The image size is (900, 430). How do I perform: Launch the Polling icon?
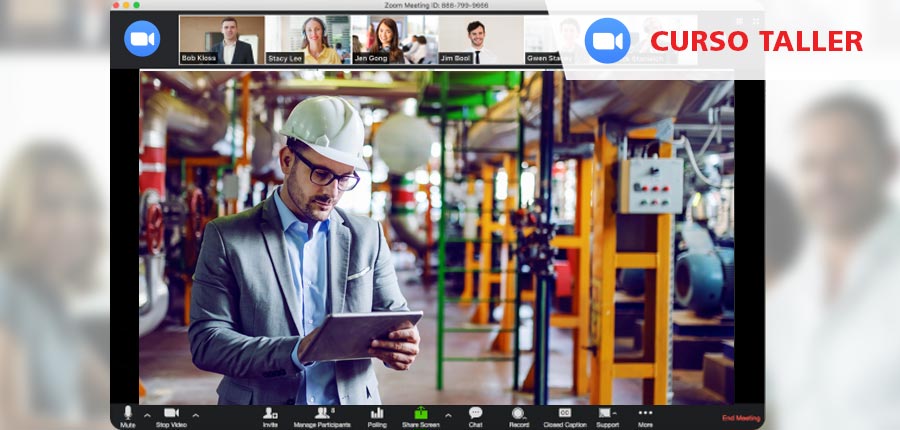coord(377,414)
